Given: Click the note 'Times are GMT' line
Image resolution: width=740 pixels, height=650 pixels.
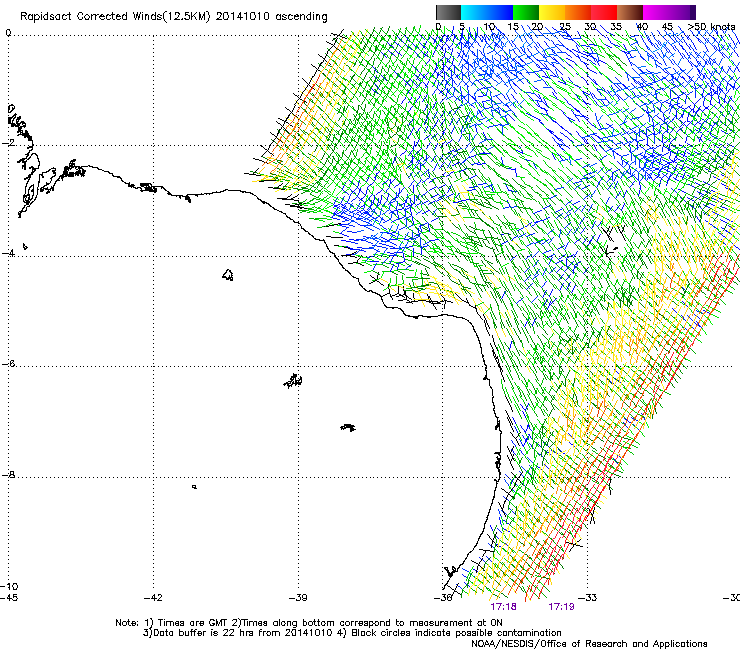Looking at the screenshot, I should [309, 623].
